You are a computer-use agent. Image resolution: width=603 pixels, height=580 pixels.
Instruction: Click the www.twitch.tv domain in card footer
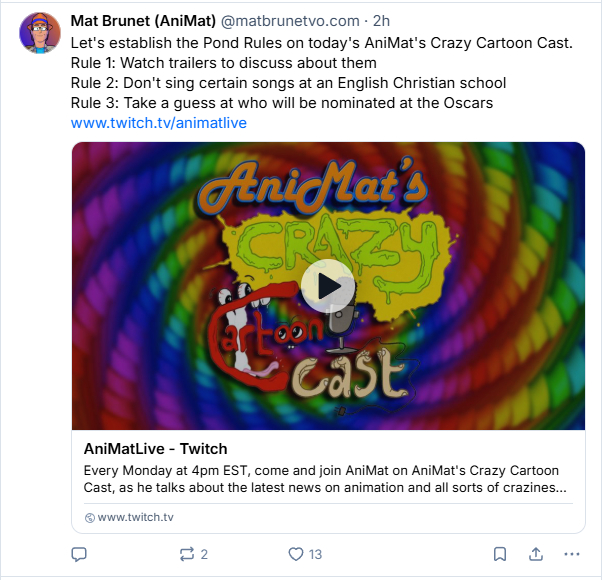pos(135,517)
